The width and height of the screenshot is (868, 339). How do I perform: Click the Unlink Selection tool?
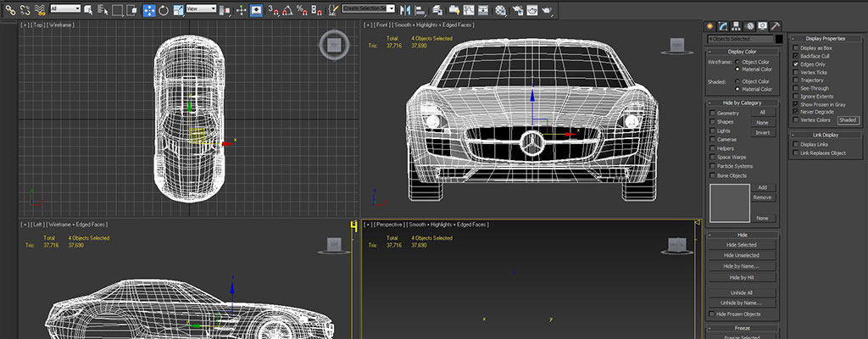(x=25, y=10)
